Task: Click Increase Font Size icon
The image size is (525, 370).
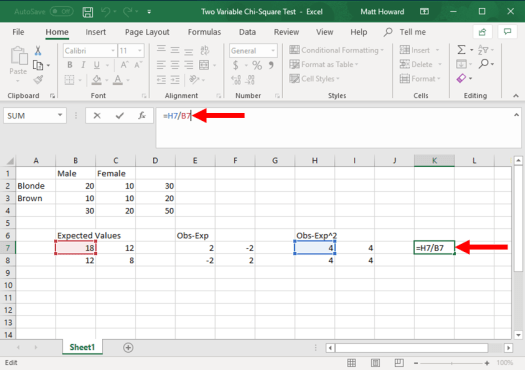Action: coord(124,65)
